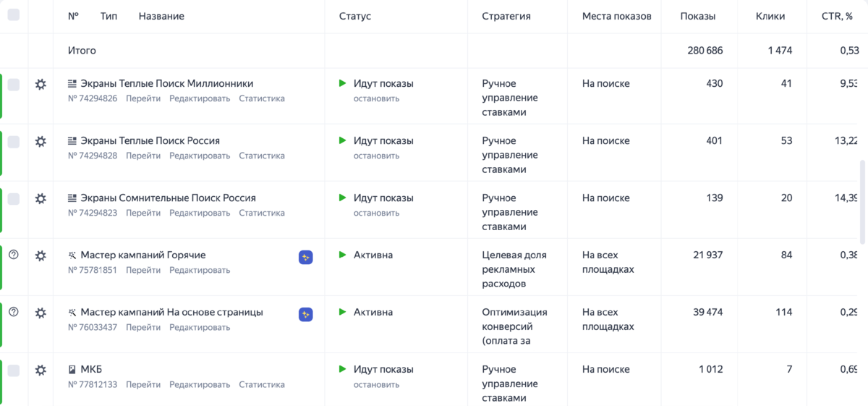Click question mark icon beside Мастер кампаний На основе страницы
868x406 pixels.
(x=13, y=312)
